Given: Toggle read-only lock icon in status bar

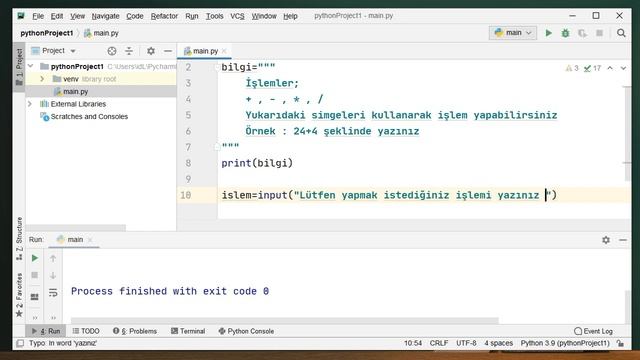Looking at the screenshot, I should [x=620, y=343].
